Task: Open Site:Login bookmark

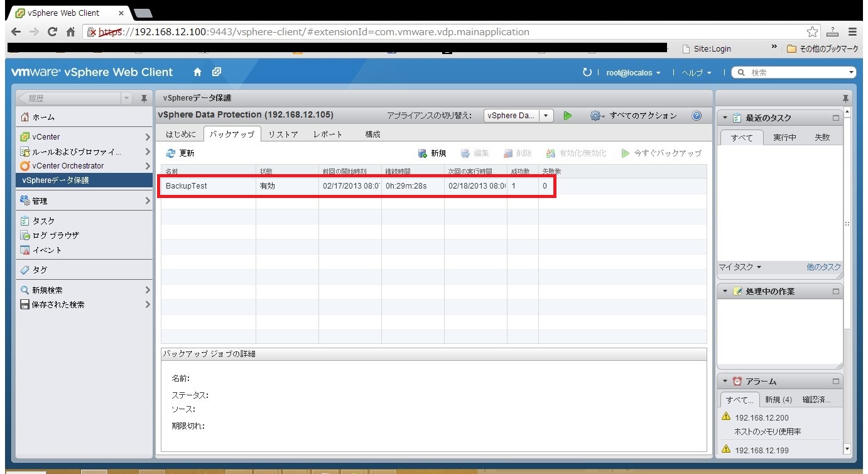Action: (707, 49)
